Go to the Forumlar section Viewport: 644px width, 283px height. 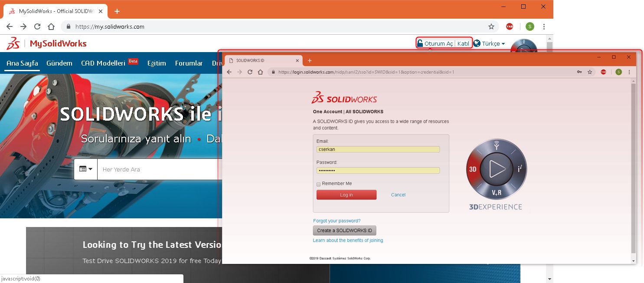(x=189, y=63)
